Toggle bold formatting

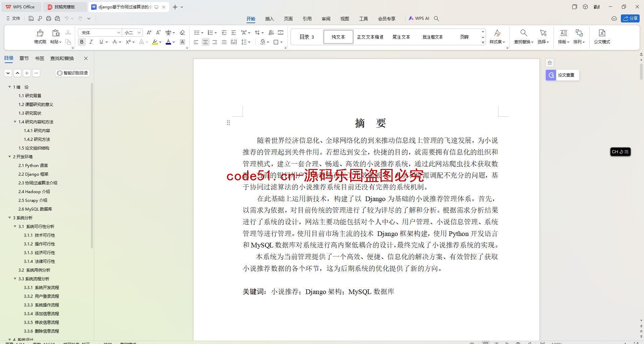[x=82, y=42]
